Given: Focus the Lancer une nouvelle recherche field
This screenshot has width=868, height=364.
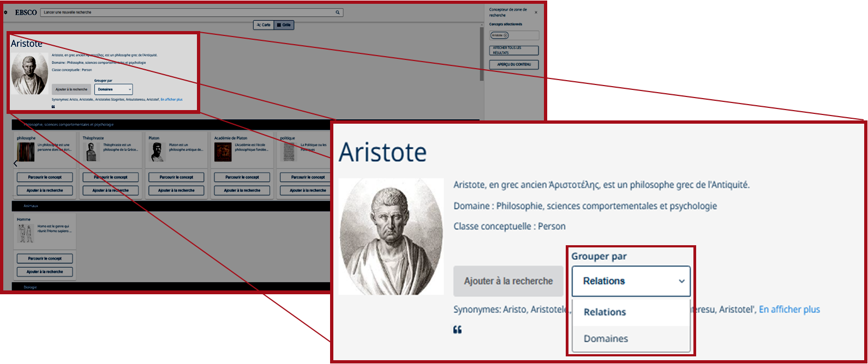Looking at the screenshot, I should point(185,13).
